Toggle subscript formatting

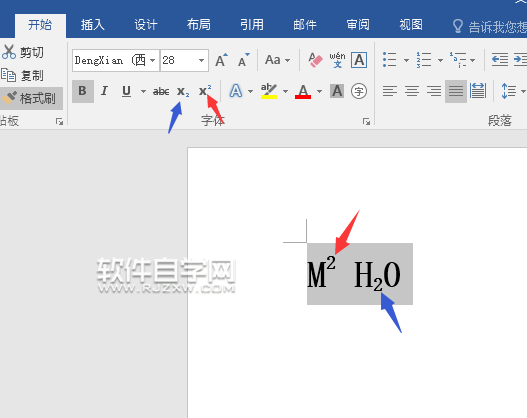pyautogui.click(x=183, y=91)
